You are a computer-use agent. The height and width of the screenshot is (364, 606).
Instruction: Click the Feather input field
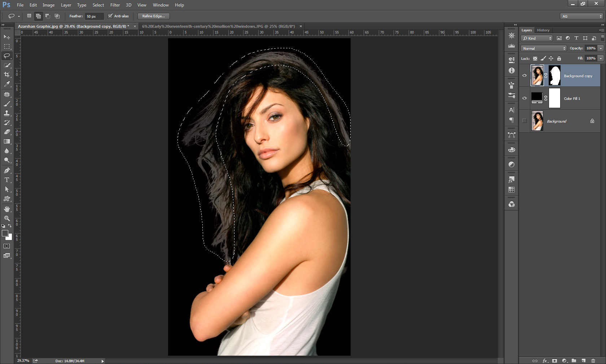94,16
